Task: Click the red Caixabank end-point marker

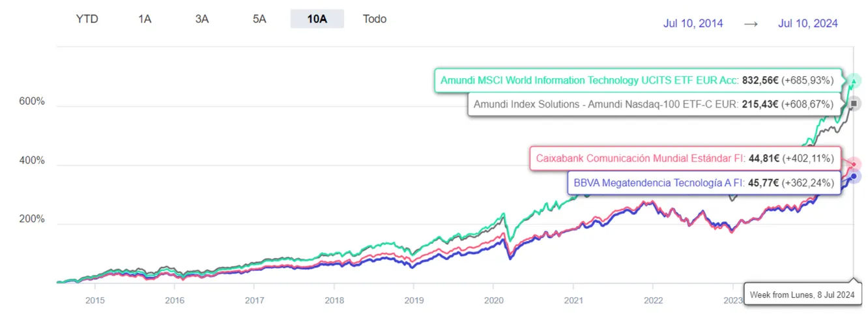Action: [x=854, y=164]
